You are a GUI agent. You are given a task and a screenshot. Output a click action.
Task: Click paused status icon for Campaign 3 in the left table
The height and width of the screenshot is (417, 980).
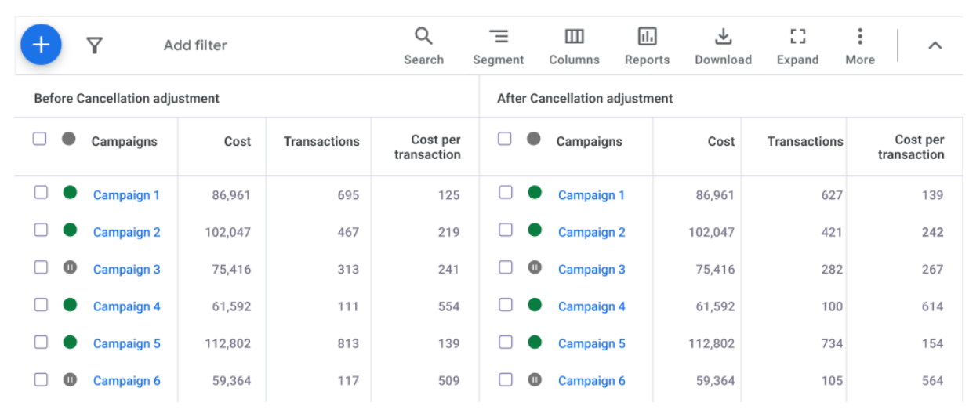pos(70,267)
